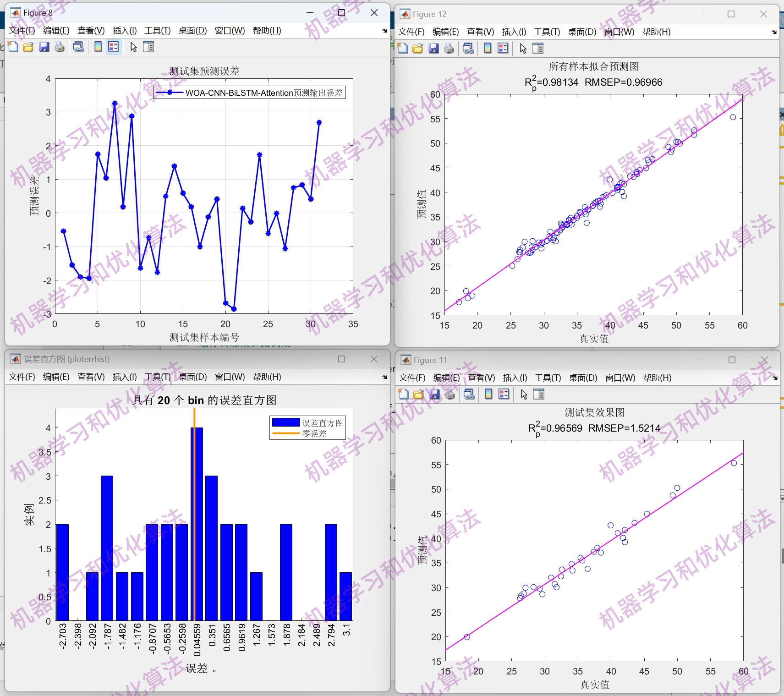Toggle Insert Colorbar in Figure 12 toolbar

pyautogui.click(x=488, y=49)
